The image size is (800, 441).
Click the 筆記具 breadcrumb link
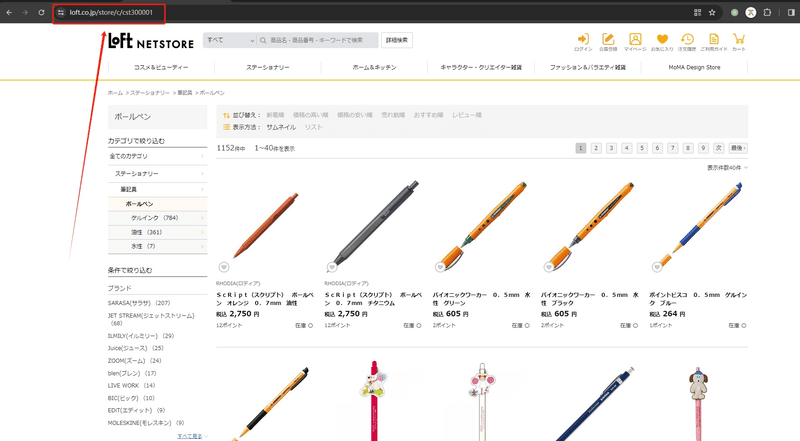click(x=185, y=93)
